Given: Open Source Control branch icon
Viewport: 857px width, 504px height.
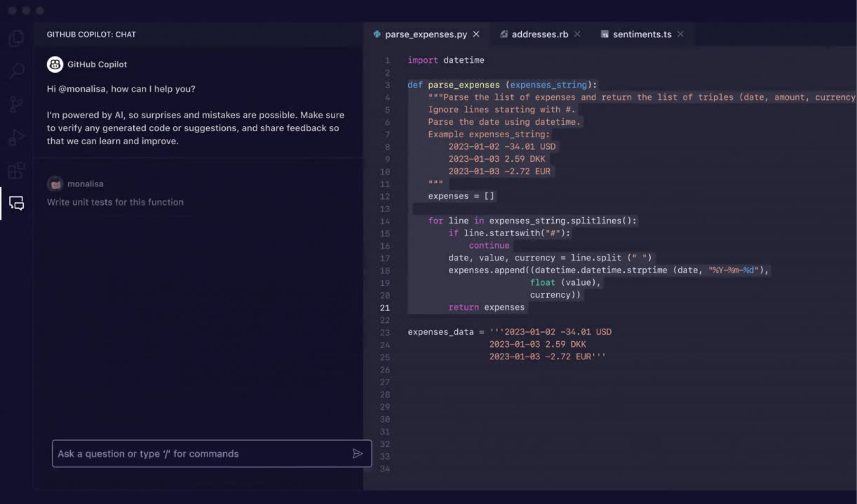Looking at the screenshot, I should (x=16, y=104).
